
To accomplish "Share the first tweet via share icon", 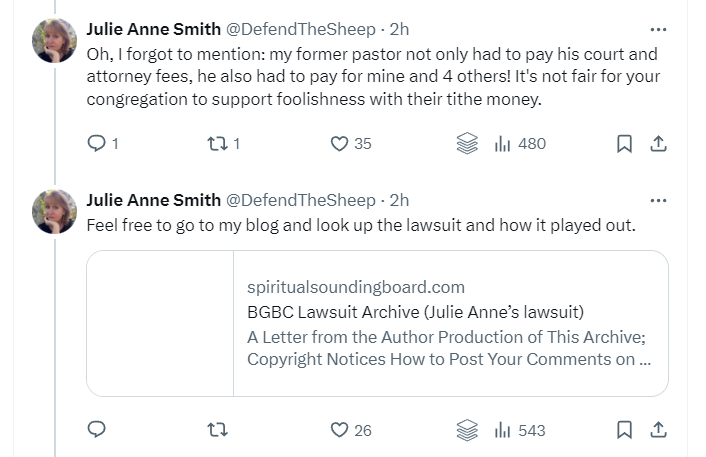I will (x=658, y=144).
